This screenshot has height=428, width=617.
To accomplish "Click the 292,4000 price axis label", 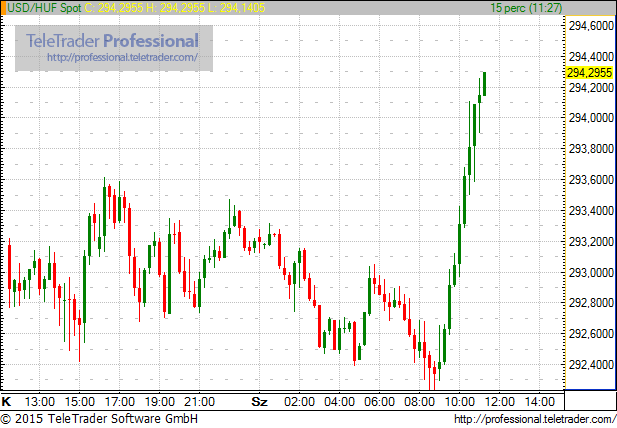I will [x=591, y=365].
